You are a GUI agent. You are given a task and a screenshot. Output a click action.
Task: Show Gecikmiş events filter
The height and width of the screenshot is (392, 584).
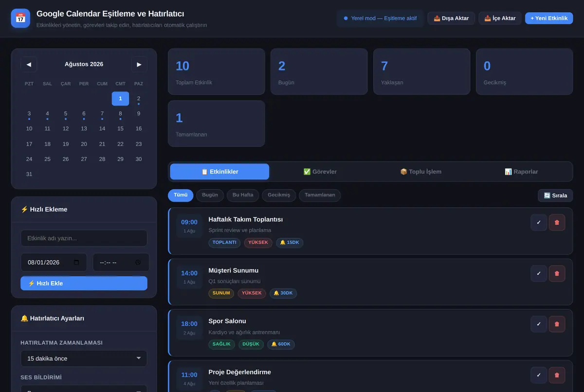click(279, 195)
